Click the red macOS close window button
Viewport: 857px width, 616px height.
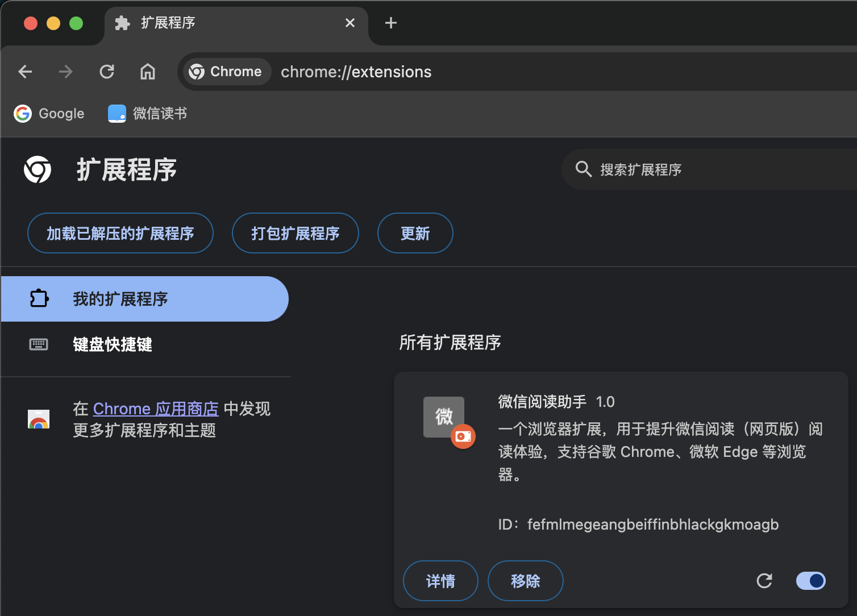(31, 23)
